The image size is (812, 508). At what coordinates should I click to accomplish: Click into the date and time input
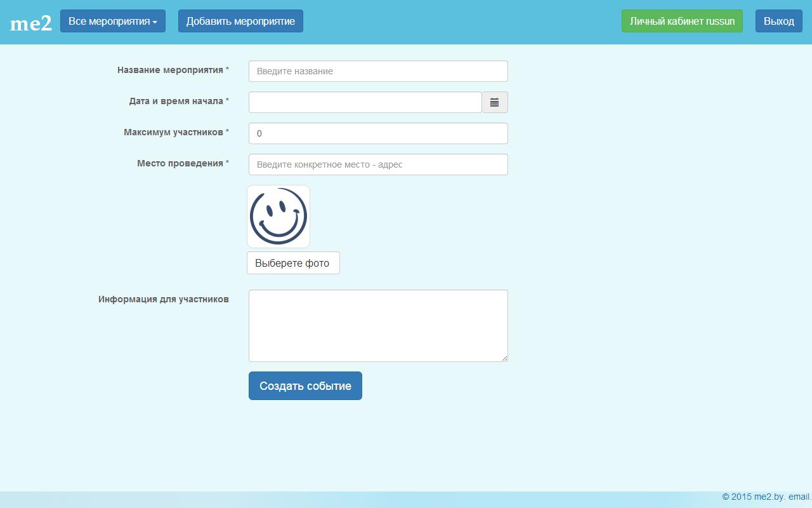(x=365, y=102)
